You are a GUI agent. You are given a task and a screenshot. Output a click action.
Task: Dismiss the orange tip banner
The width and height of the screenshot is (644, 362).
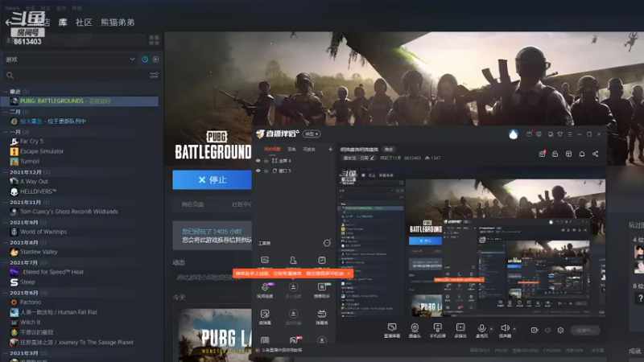coord(349,274)
